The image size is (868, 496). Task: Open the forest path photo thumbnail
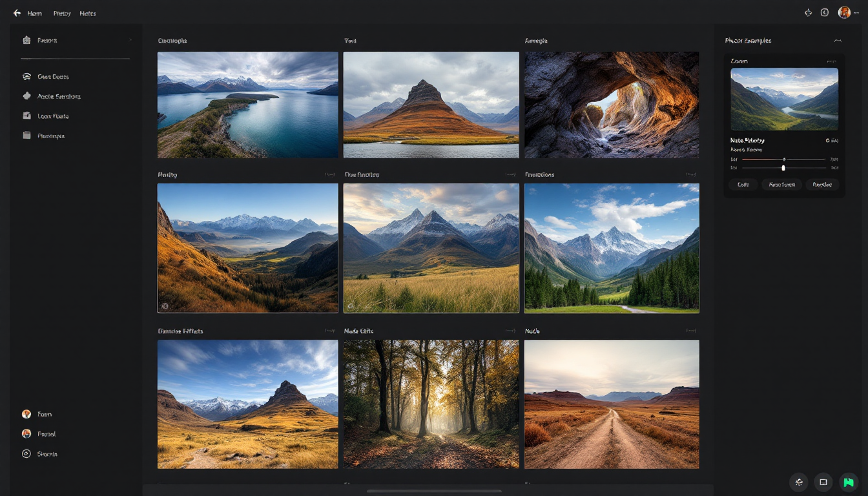point(431,404)
